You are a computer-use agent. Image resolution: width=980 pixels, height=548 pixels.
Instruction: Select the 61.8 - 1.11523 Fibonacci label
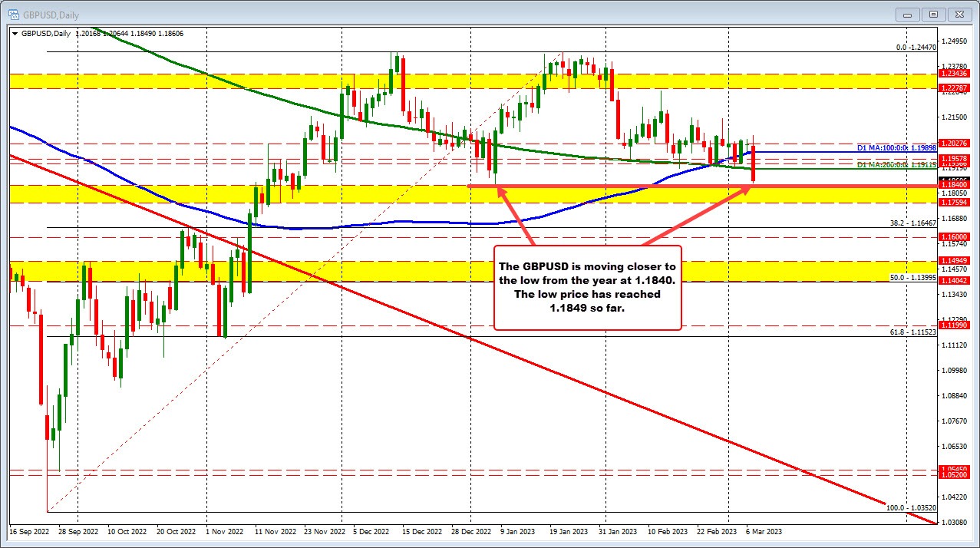pos(907,332)
